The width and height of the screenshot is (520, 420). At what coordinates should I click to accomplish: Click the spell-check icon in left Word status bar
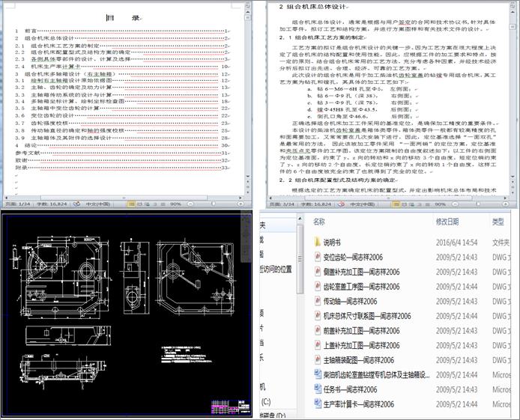pos(76,204)
